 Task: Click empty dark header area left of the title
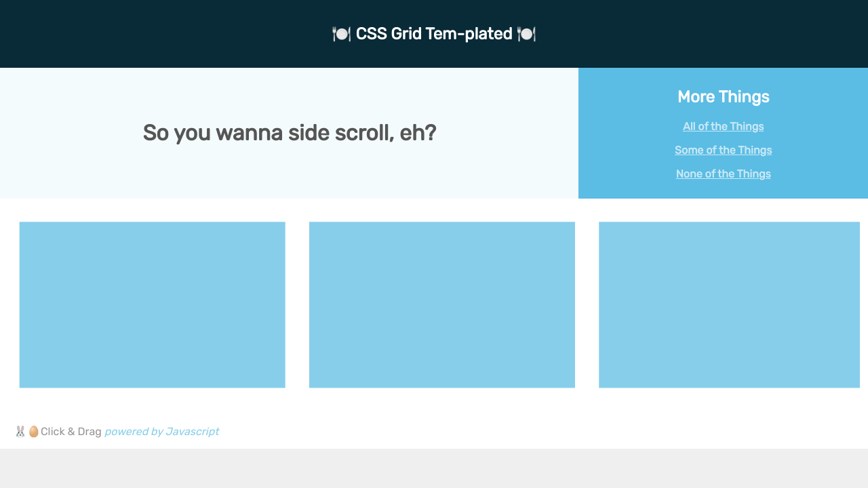pyautogui.click(x=136, y=34)
